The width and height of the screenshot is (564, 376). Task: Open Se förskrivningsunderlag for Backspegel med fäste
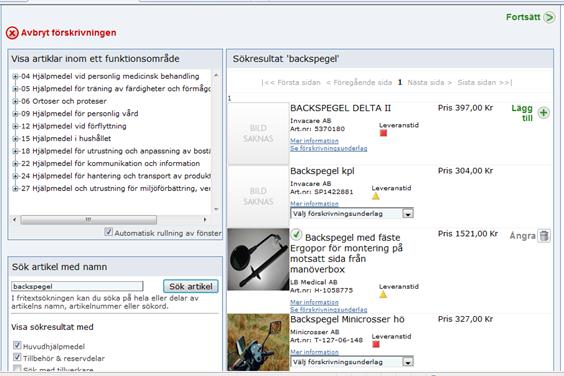coord(329,309)
